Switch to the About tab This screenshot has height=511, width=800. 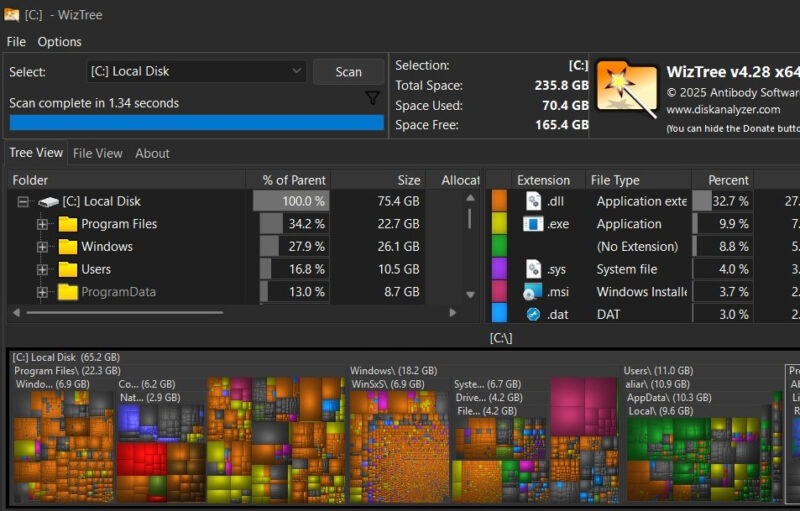[152, 154]
